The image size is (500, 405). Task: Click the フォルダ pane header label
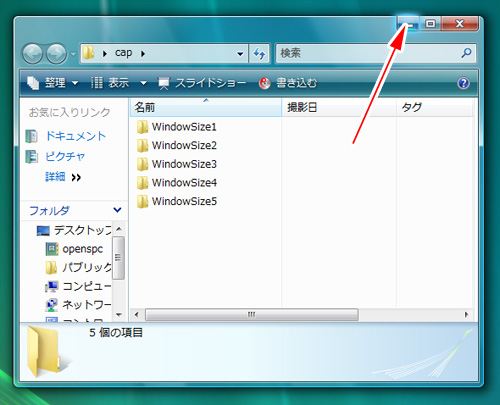click(49, 210)
